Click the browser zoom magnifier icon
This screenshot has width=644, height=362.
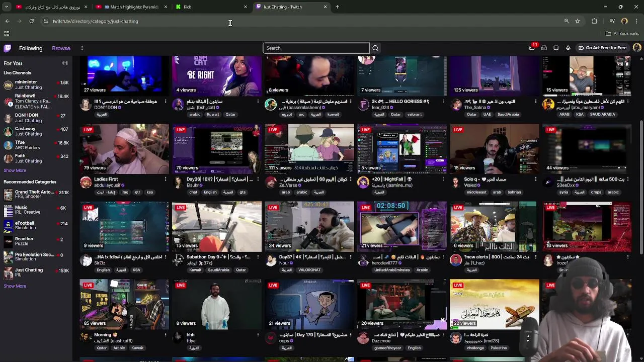[567, 21]
